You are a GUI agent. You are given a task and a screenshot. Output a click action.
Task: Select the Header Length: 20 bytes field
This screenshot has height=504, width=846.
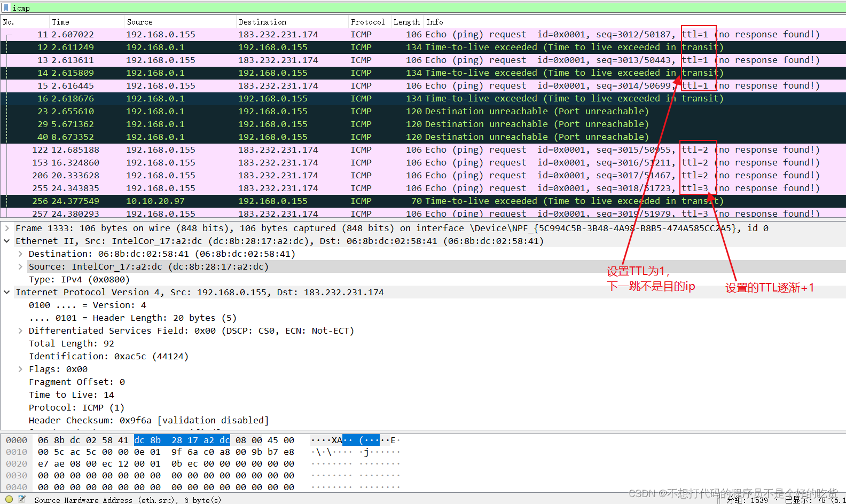click(132, 318)
